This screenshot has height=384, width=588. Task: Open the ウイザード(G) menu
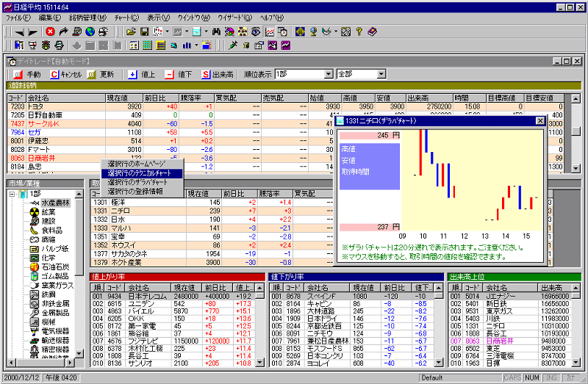coord(235,18)
